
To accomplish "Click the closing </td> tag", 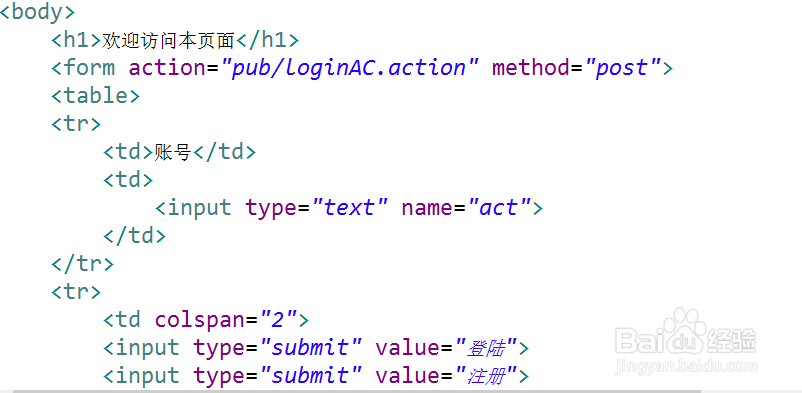I will click(135, 236).
